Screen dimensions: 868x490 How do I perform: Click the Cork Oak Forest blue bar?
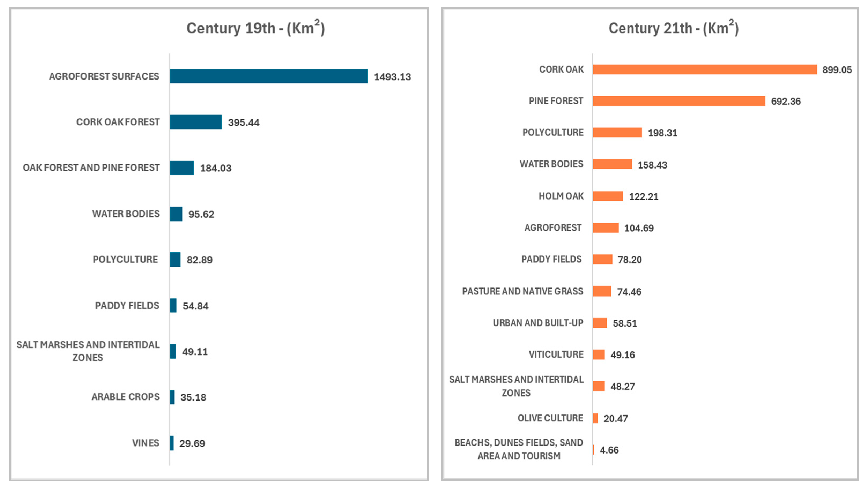[196, 122]
